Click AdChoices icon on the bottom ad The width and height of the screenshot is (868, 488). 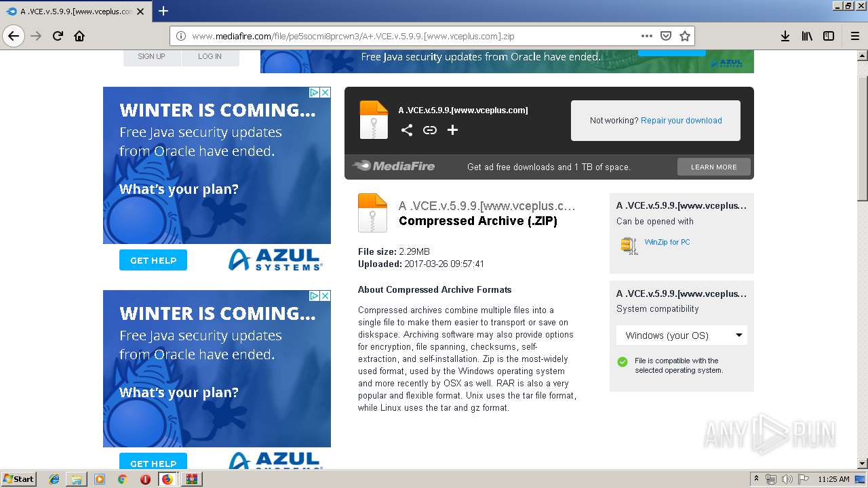(x=314, y=296)
